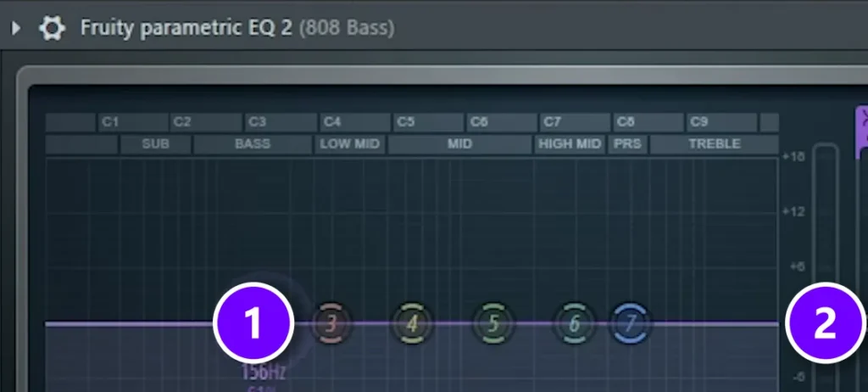Viewport: 868px width, 392px height.
Task: Click the BASS frequency range label
Action: (x=253, y=144)
